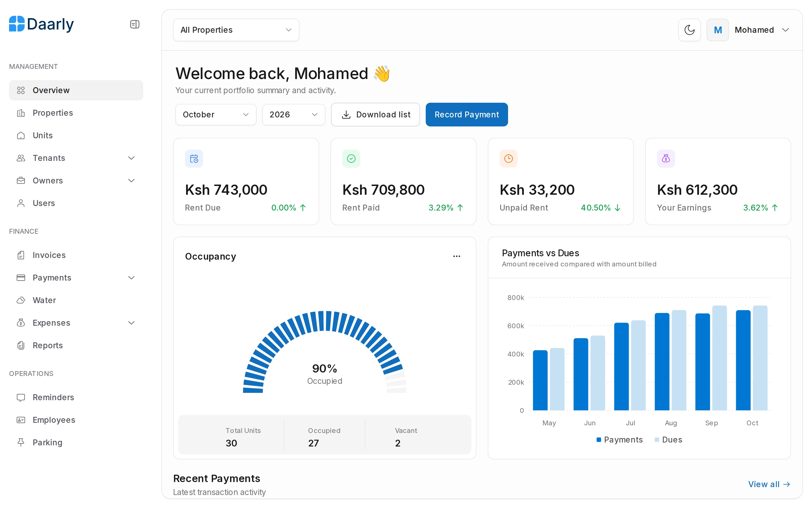Open the Occupancy card more options menu
The width and height of the screenshot is (812, 508).
456,256
